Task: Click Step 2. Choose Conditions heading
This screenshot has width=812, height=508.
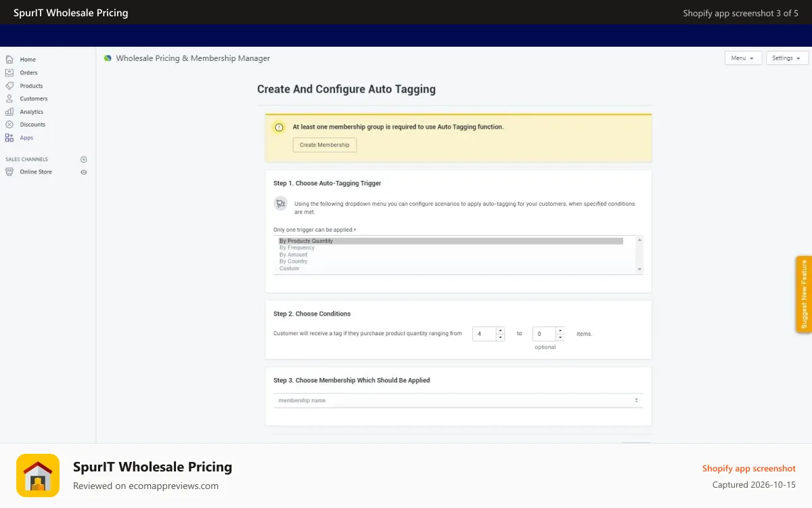Action: [x=312, y=314]
